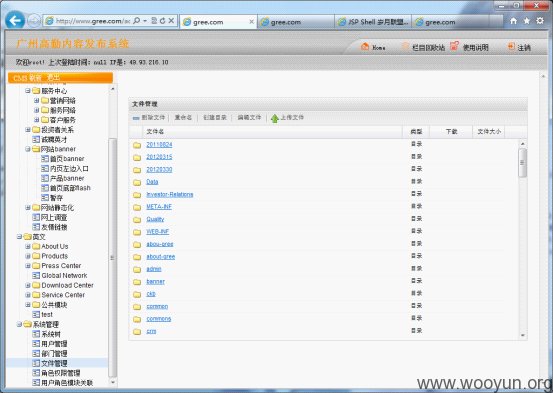The width and height of the screenshot is (553, 393).
Task: Click 使用说明 in the header menu
Action: pyautogui.click(x=475, y=47)
